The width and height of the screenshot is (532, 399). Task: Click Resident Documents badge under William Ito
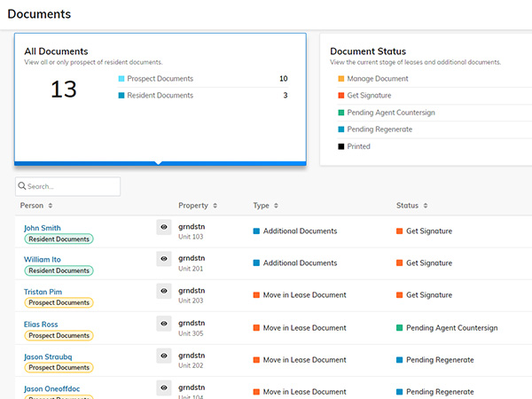click(59, 270)
